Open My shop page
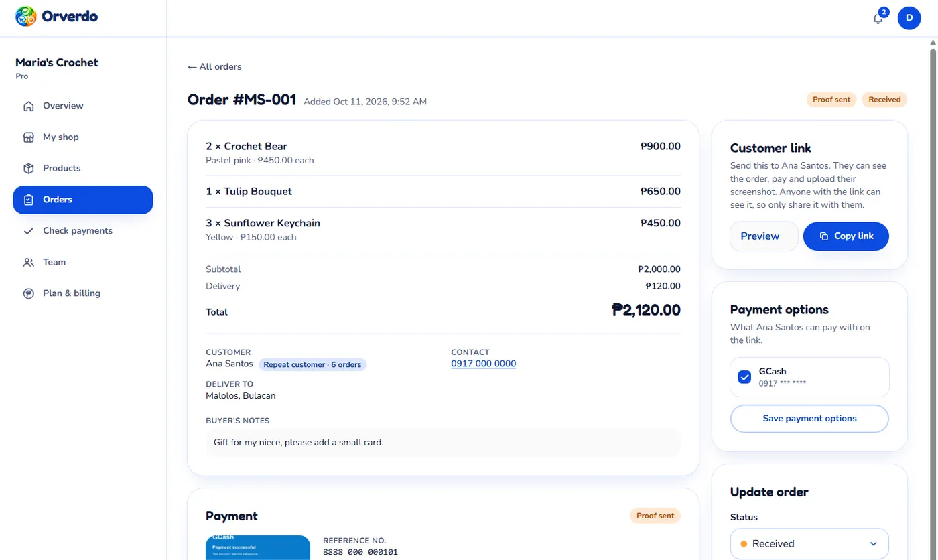 point(83,137)
